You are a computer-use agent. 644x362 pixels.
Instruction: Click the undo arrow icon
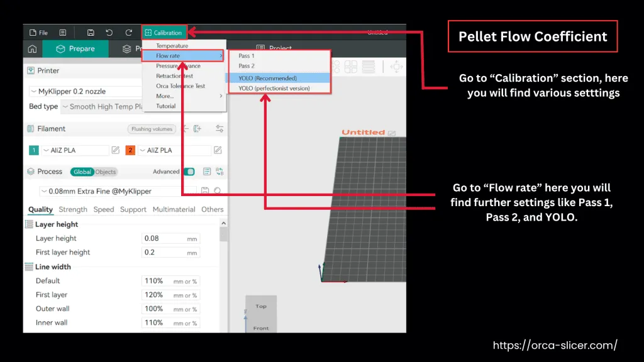[109, 33]
